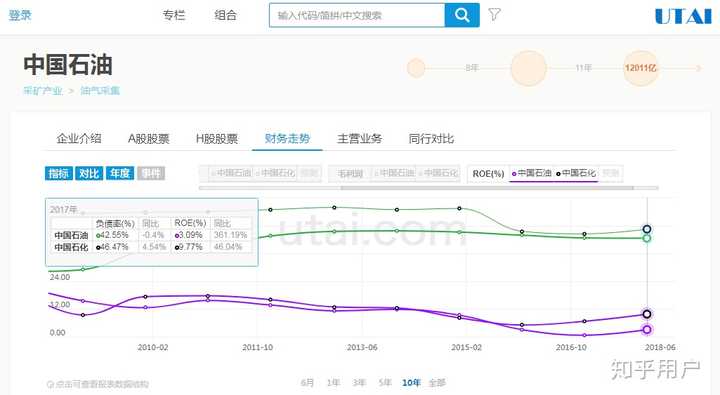The image size is (720, 395).
Task: Click into the stock code search field
Action: 357,15
